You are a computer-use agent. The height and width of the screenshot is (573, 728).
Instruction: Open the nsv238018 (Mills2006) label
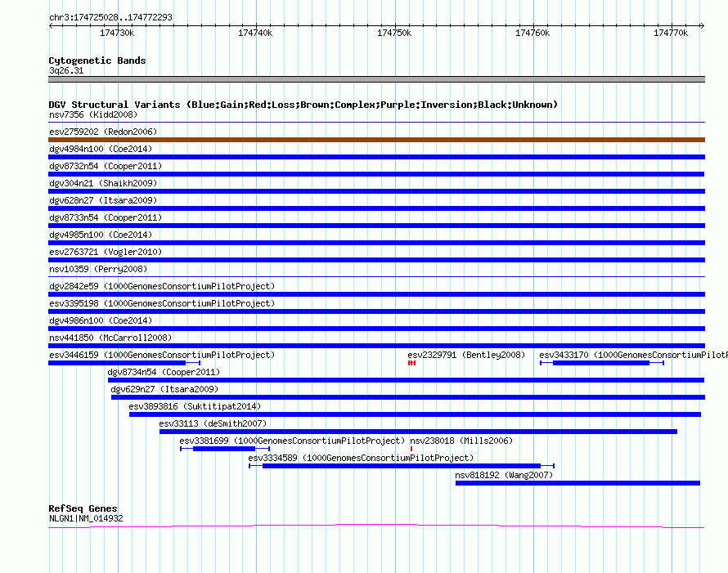(461, 441)
